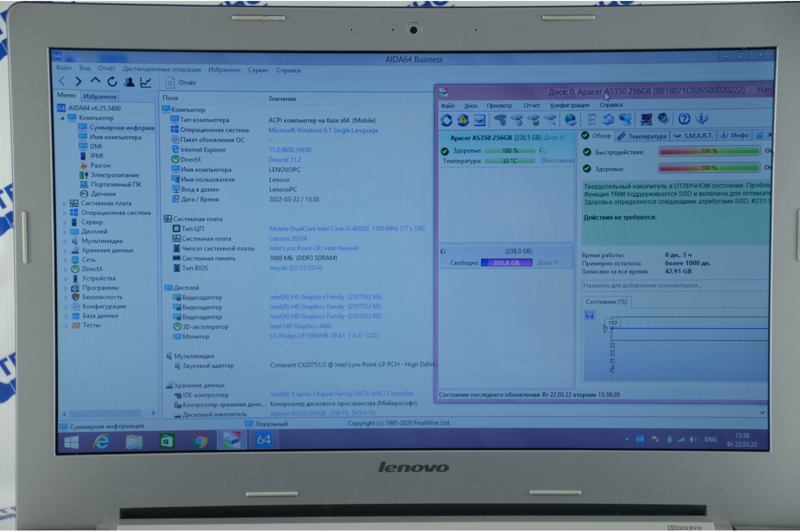
Task: Click the free space 205,8 GB bar
Action: tap(506, 263)
